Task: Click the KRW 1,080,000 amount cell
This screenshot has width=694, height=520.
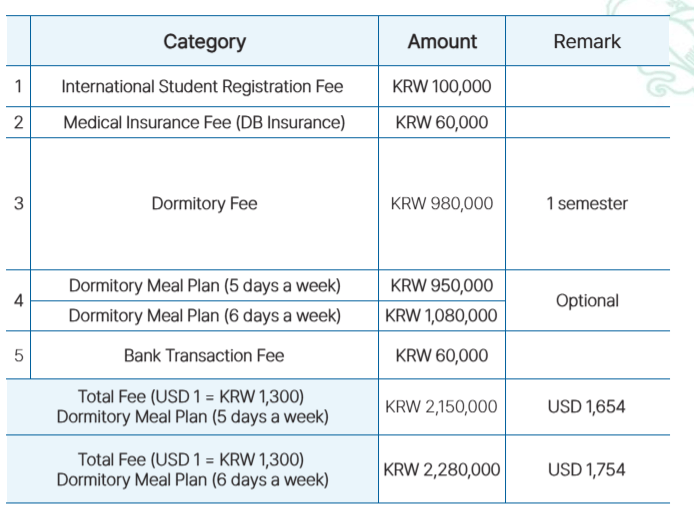Action: (x=441, y=316)
